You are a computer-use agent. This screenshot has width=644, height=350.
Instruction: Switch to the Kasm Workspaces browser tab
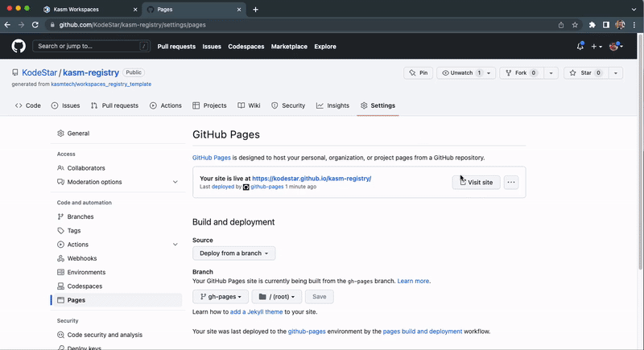click(x=89, y=9)
